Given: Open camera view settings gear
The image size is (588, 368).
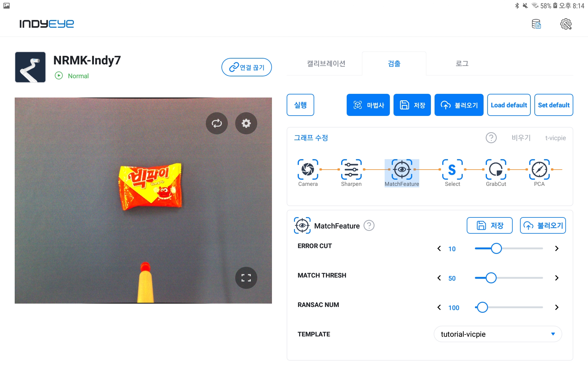Looking at the screenshot, I should click(246, 123).
